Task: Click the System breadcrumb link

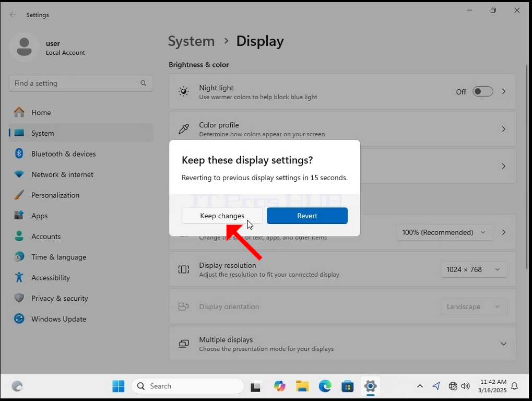Action: point(192,41)
